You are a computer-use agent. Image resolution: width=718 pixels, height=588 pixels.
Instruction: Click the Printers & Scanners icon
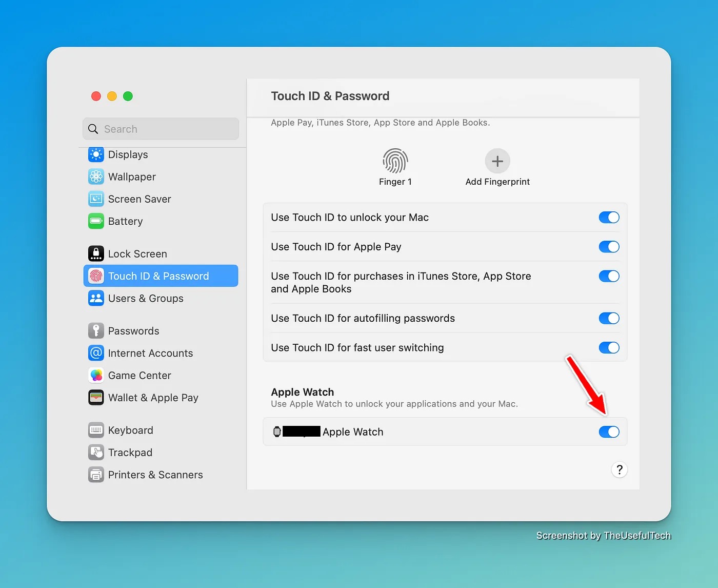(96, 475)
